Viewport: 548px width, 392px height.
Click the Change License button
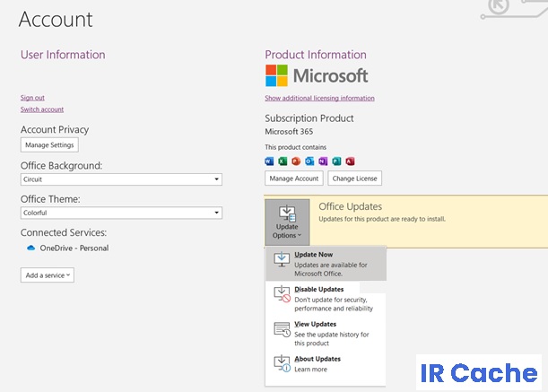coord(355,179)
